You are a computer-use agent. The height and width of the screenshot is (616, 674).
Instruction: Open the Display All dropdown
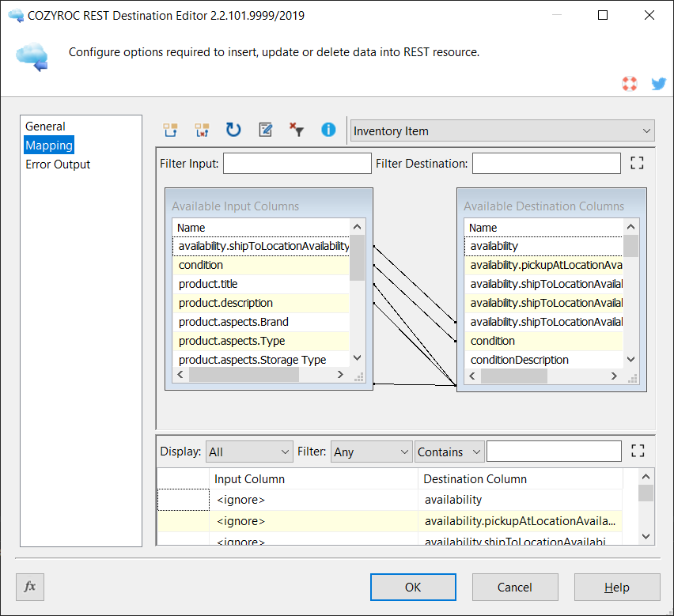(x=249, y=452)
